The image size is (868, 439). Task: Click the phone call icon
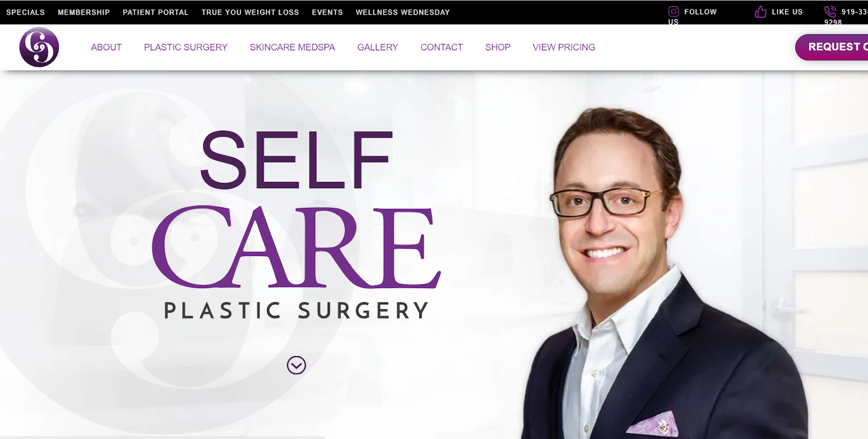click(x=830, y=11)
